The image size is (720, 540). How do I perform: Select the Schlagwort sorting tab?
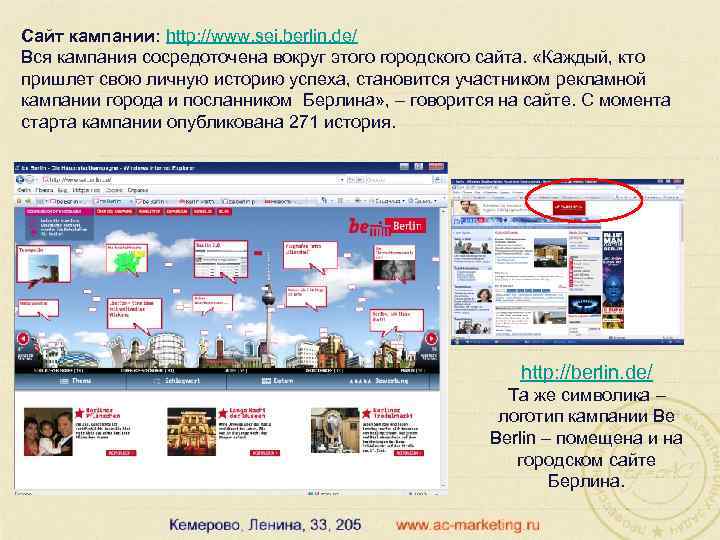pyautogui.click(x=177, y=381)
